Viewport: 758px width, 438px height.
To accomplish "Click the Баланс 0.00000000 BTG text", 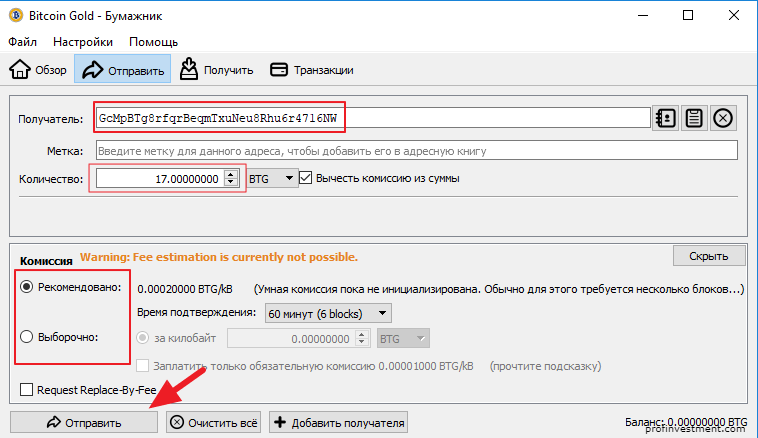I will [x=686, y=422].
